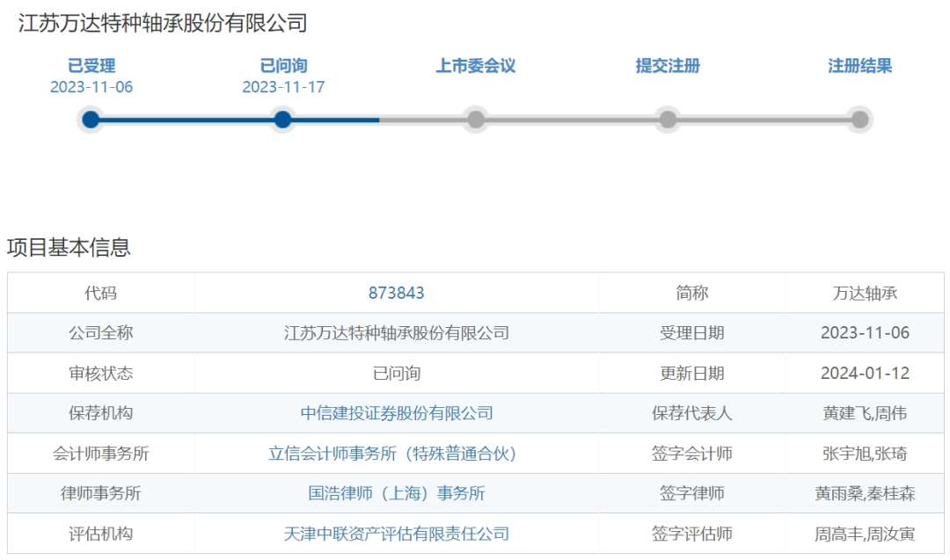Click the 签字评估师 label cell
This screenshot has height=560, width=950.
click(x=692, y=534)
